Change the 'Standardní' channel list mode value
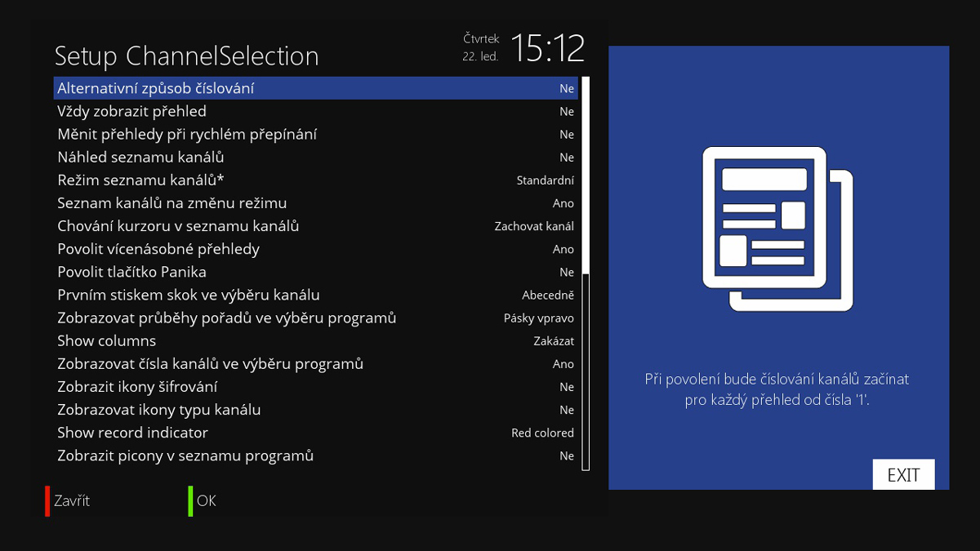The width and height of the screenshot is (980, 551). pos(546,180)
